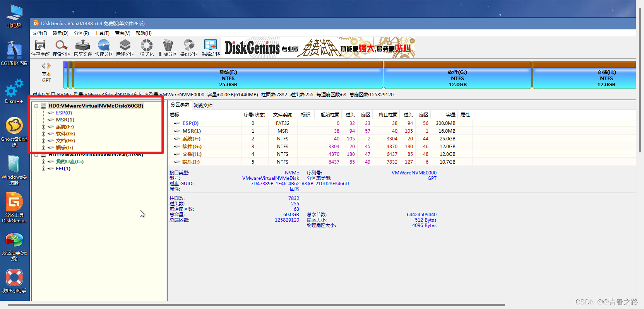Click the Backup Partition (备份分区) icon
The height and width of the screenshot is (309, 644).
tap(189, 48)
